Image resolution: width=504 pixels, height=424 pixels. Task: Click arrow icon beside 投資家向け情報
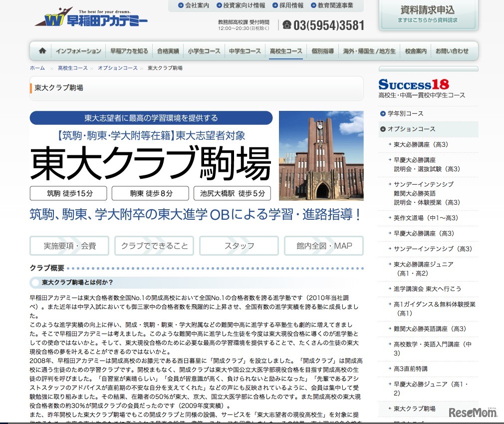pos(219,5)
